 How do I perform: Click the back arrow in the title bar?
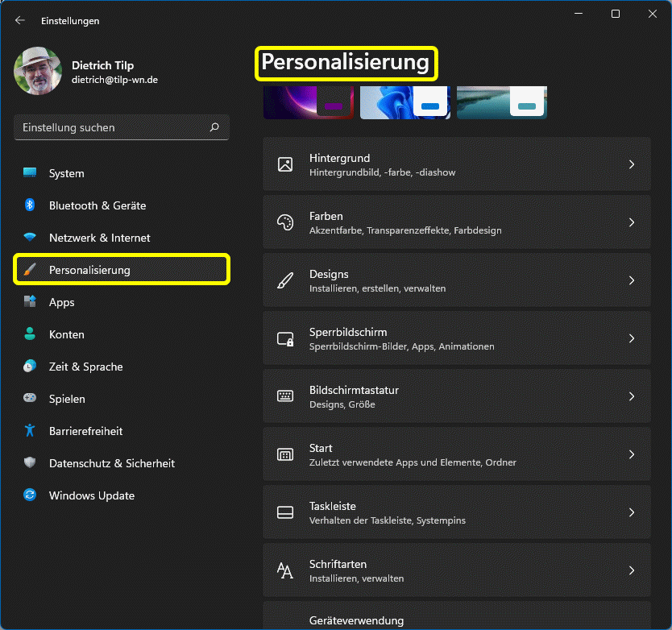[20, 20]
